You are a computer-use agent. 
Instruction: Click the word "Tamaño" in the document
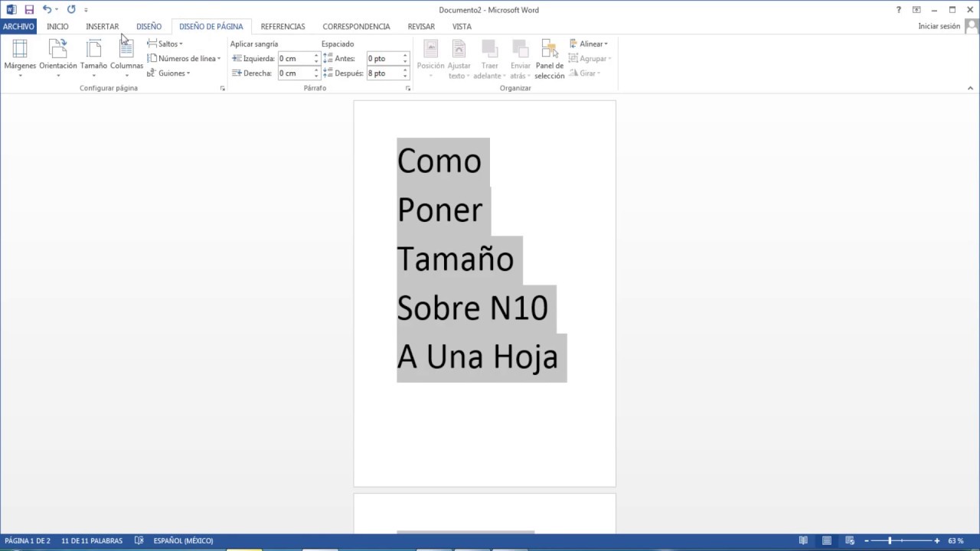click(456, 260)
